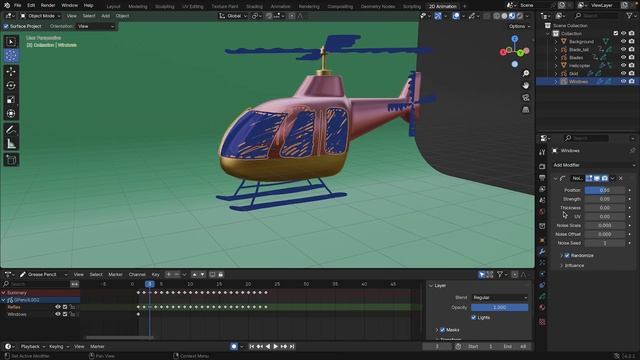
Task: Click the outliner filter funnel icon
Action: pos(629,16)
